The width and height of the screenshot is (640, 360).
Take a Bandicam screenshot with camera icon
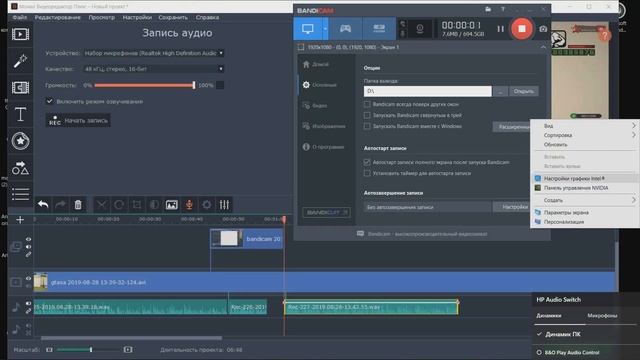click(x=543, y=29)
